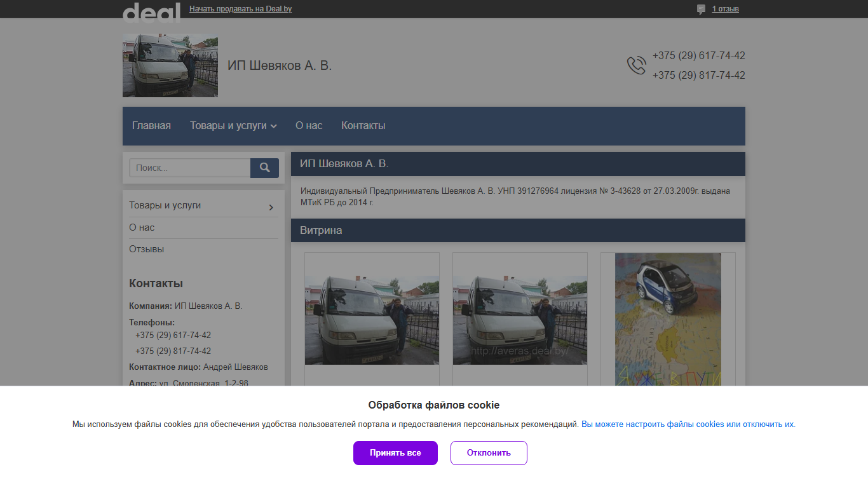
Task: Click sidebar phone "+375 (29) 817-74-42"
Action: [173, 351]
